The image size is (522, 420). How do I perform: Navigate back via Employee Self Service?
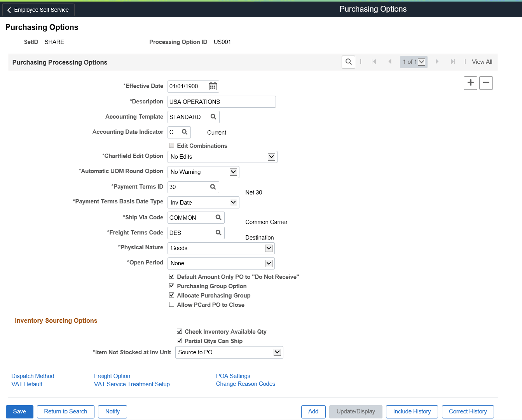point(38,9)
